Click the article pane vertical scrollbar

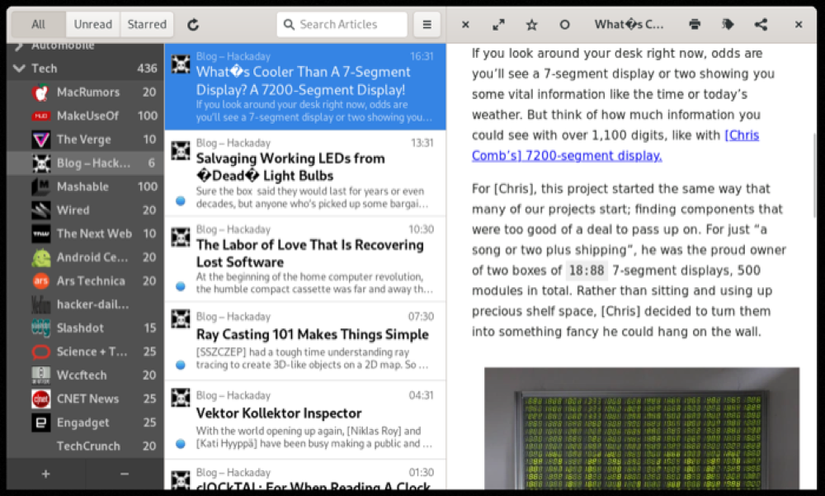point(814,174)
